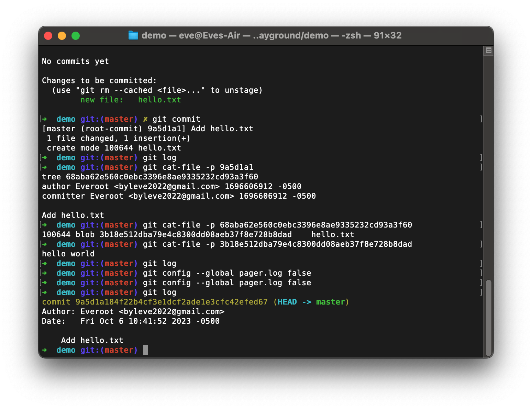The width and height of the screenshot is (532, 409).
Task: Click the yellow minimize traffic light
Action: 62,35
